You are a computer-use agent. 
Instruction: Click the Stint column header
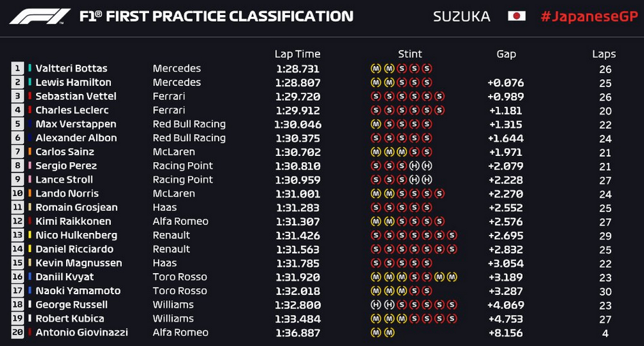coord(410,54)
